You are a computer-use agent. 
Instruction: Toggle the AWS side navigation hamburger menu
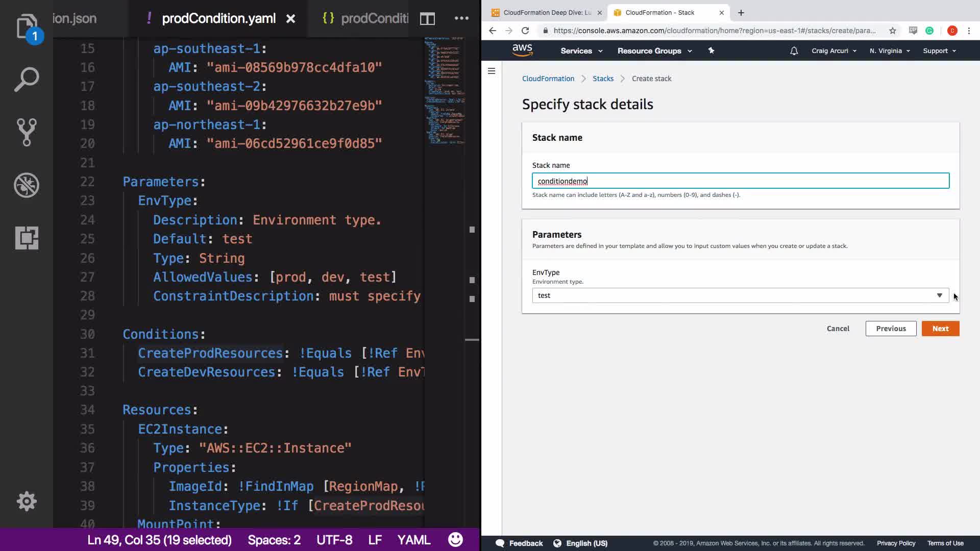pos(492,71)
